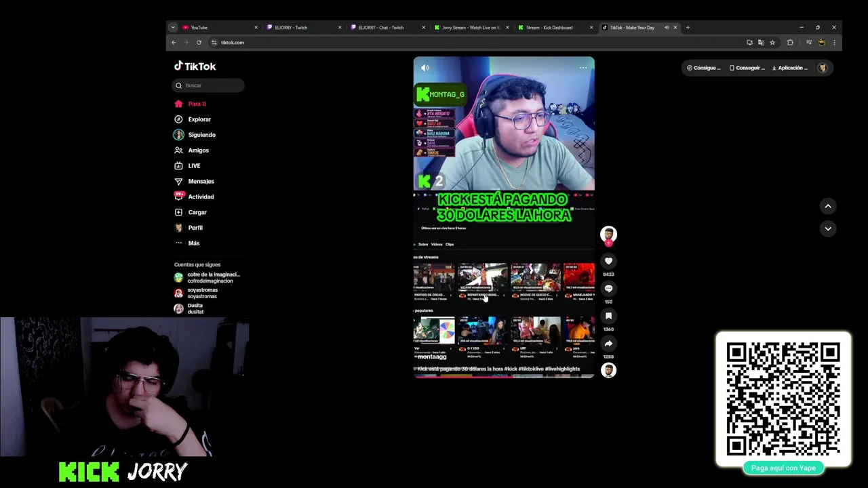
Task: Close the YouTube tab
Action: tap(256, 28)
